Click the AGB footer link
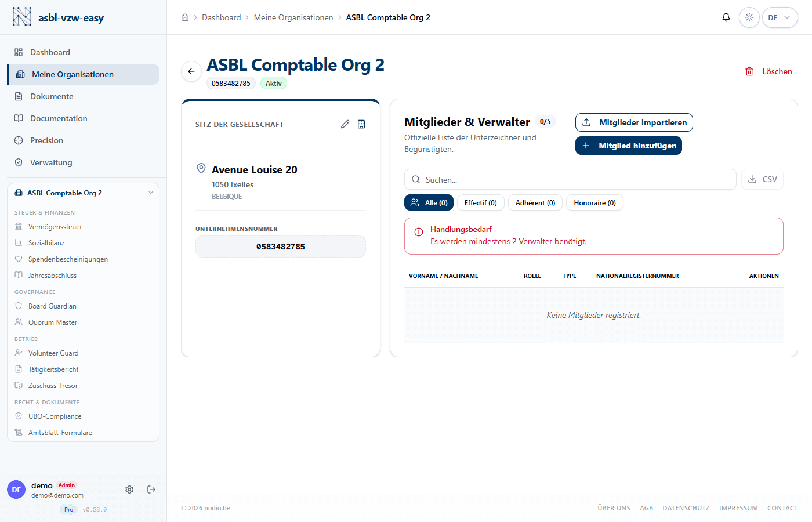812x522 pixels. pos(647,508)
